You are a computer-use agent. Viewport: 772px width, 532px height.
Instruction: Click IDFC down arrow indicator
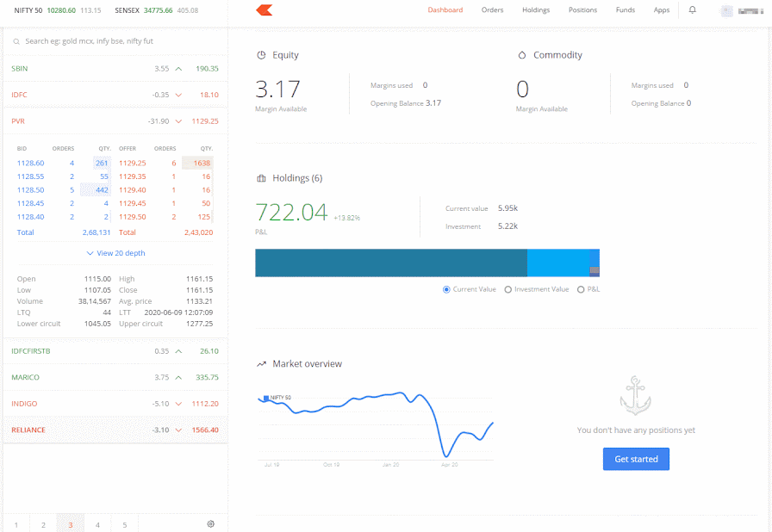(x=178, y=95)
